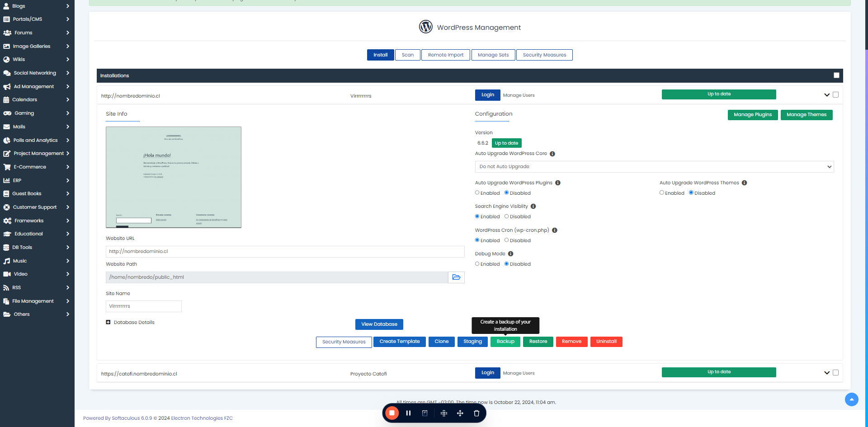
Task: Click the Manage Plugins button
Action: pyautogui.click(x=752, y=115)
